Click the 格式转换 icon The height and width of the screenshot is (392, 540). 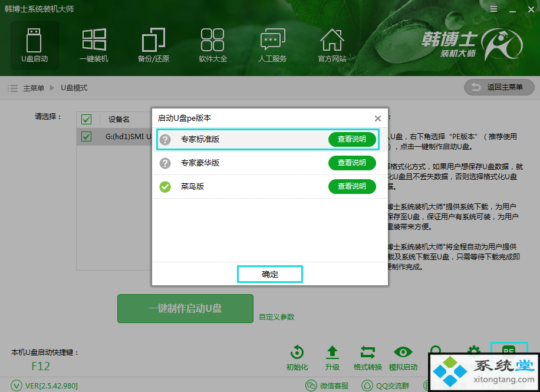click(x=367, y=358)
